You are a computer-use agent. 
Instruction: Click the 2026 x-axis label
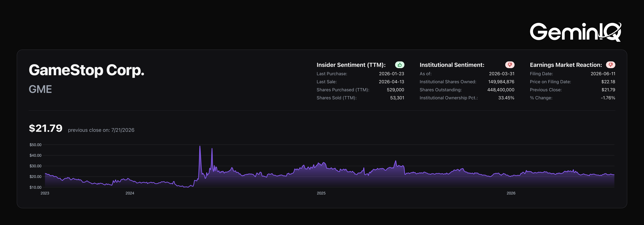click(511, 193)
